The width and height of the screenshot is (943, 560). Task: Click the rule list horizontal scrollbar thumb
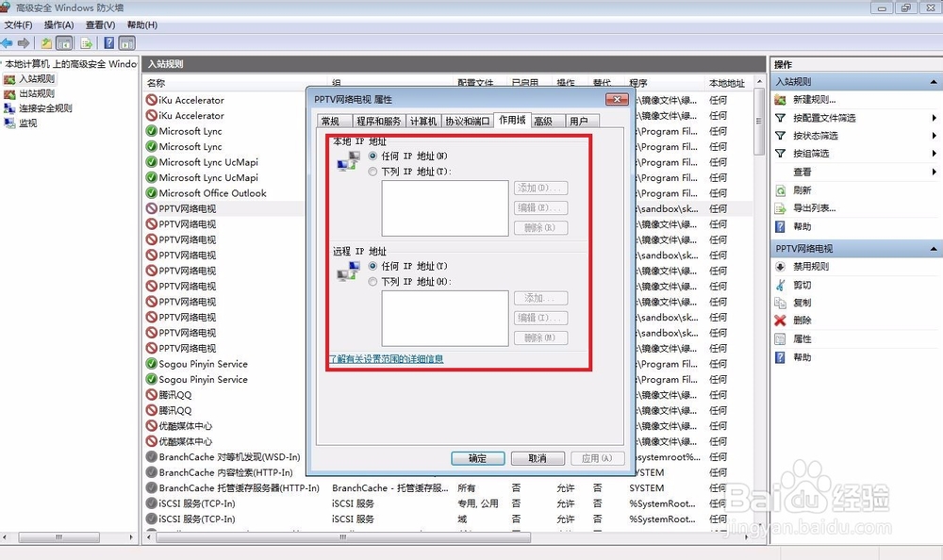tap(343, 537)
